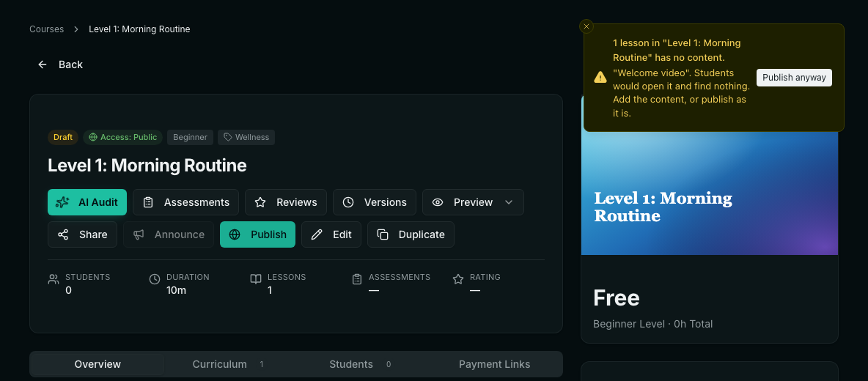Open Assessments for this course
Screen dimensions: 868x381
tap(185, 202)
